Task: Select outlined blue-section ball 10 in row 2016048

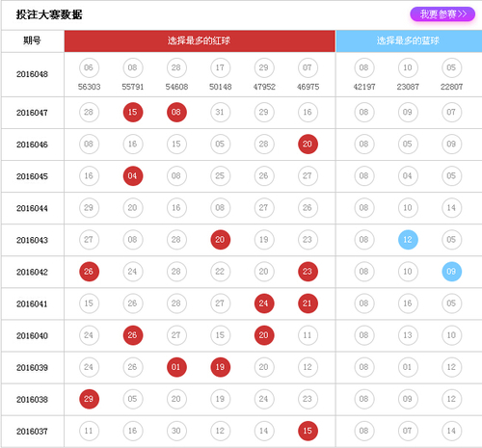Action: [x=408, y=67]
